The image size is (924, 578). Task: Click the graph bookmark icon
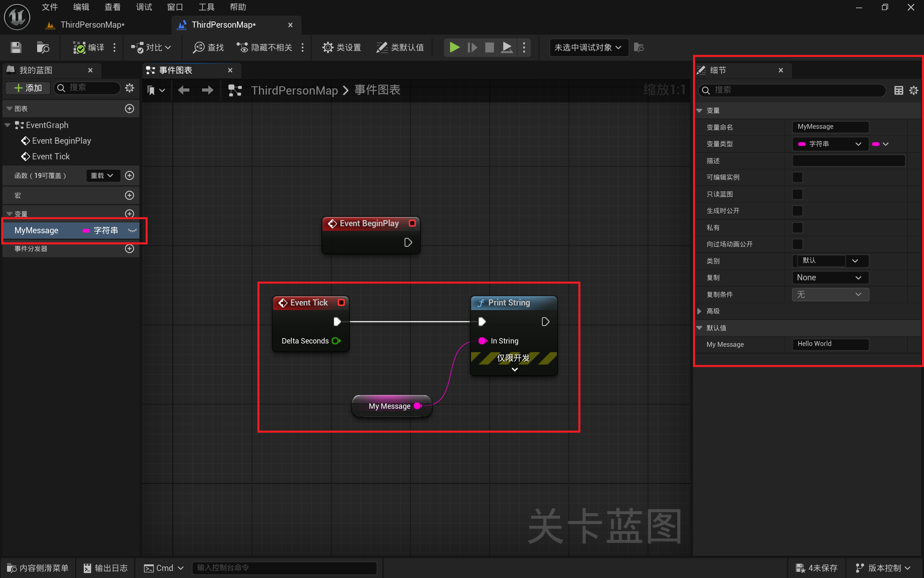click(151, 90)
